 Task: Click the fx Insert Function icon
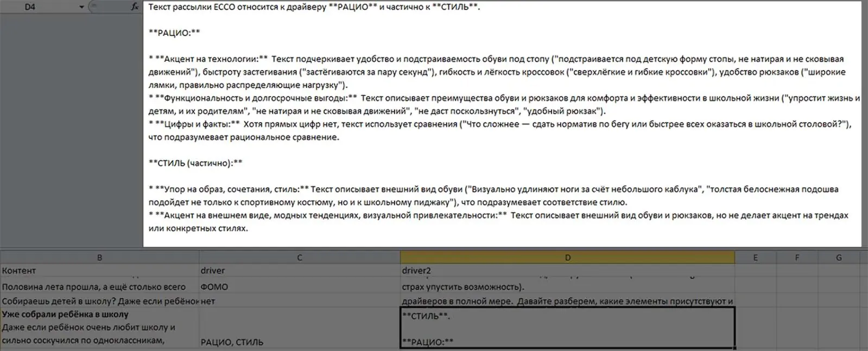coord(135,7)
